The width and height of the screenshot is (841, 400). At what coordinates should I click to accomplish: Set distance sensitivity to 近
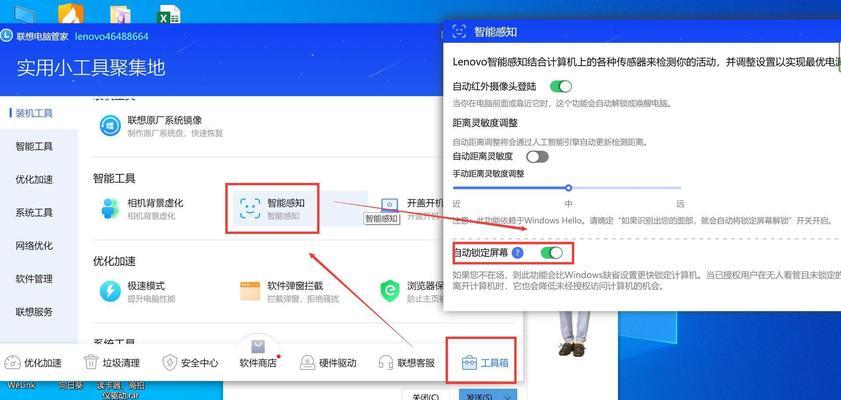click(456, 204)
